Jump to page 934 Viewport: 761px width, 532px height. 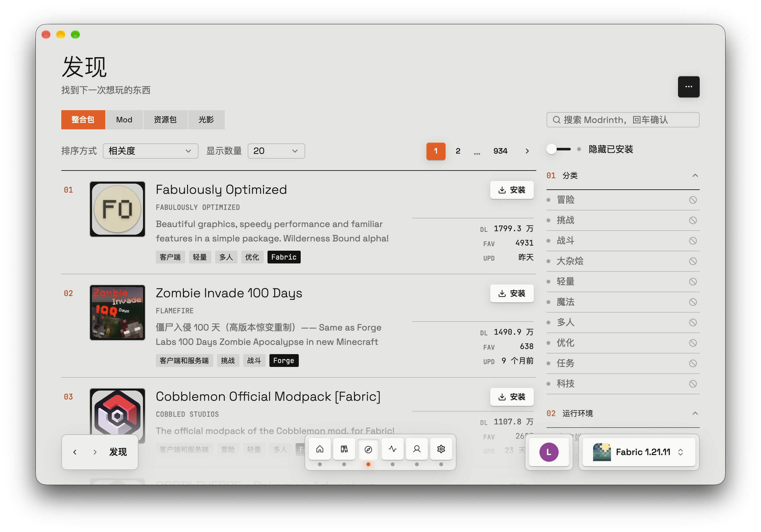500,151
